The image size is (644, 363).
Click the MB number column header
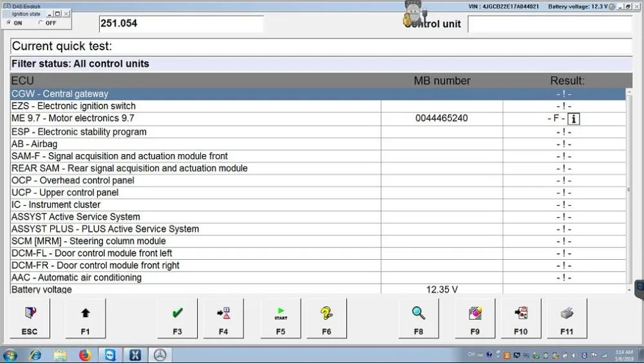click(442, 81)
